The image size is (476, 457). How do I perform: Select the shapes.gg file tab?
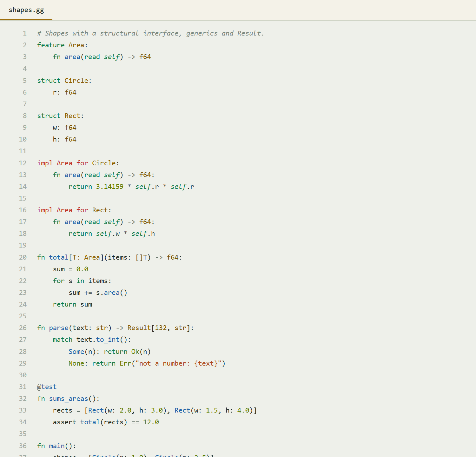coord(26,10)
